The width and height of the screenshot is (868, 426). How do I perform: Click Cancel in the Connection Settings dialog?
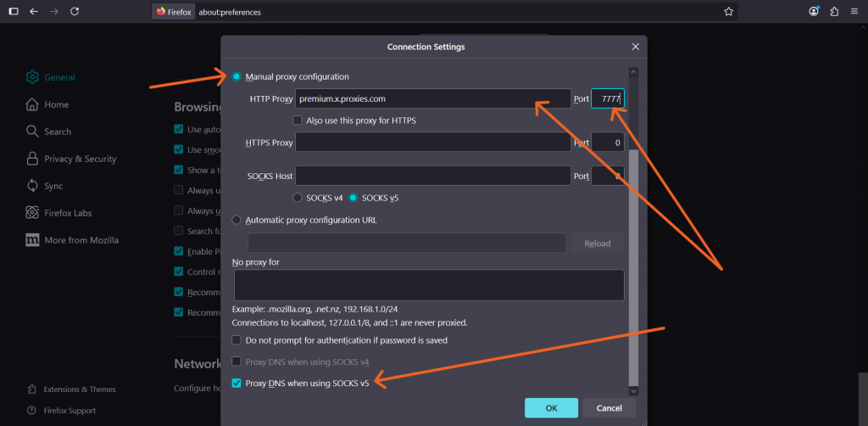(609, 408)
